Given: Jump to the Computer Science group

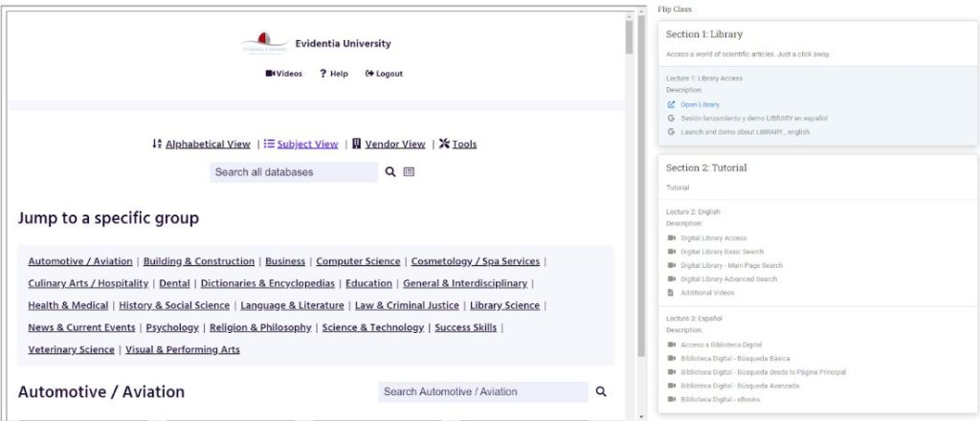Looking at the screenshot, I should 358,261.
